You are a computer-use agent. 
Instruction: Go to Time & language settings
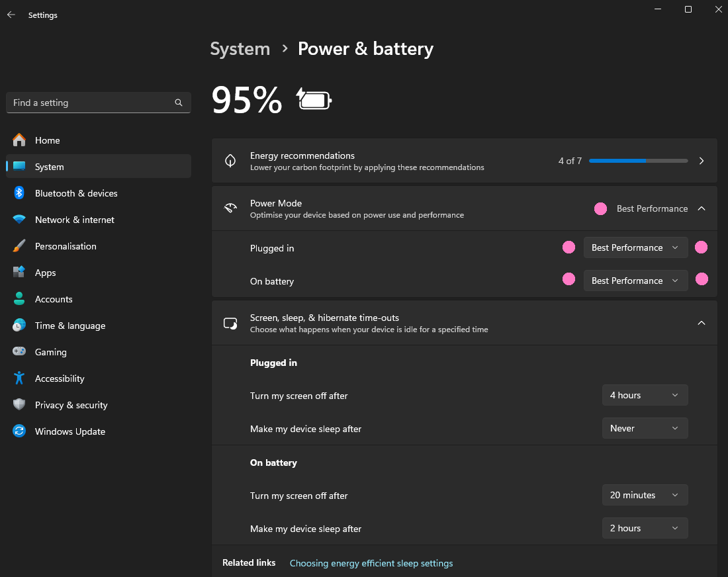(x=69, y=326)
